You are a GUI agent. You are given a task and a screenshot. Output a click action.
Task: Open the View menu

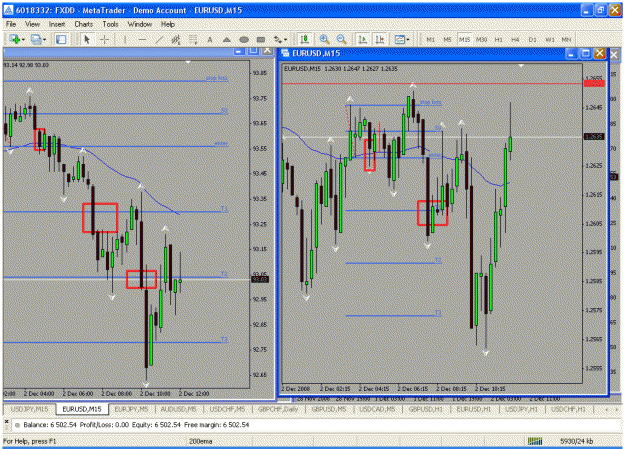[x=32, y=24]
